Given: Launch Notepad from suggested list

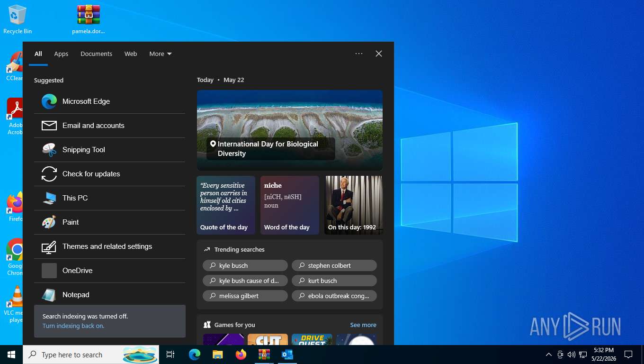Looking at the screenshot, I should click(x=109, y=295).
